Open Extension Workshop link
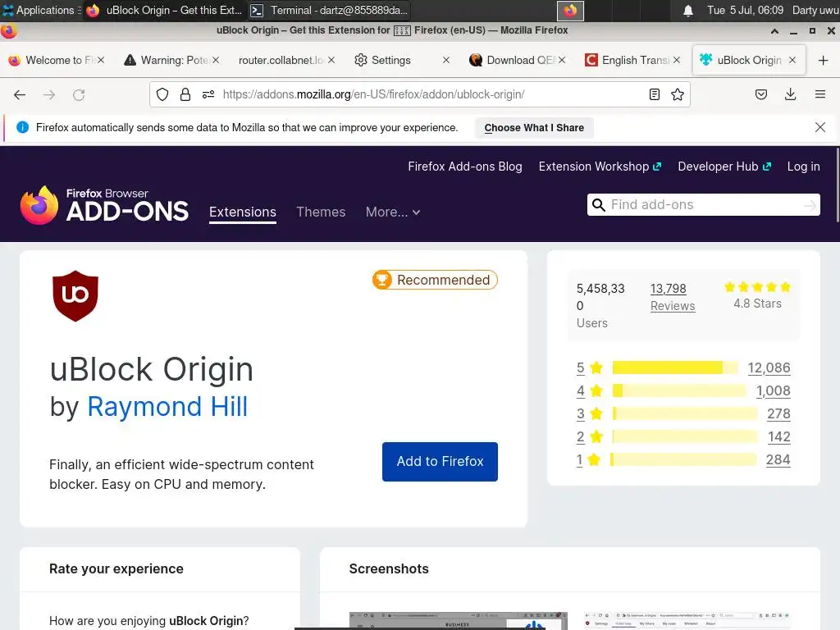The image size is (840, 630). pyautogui.click(x=600, y=167)
